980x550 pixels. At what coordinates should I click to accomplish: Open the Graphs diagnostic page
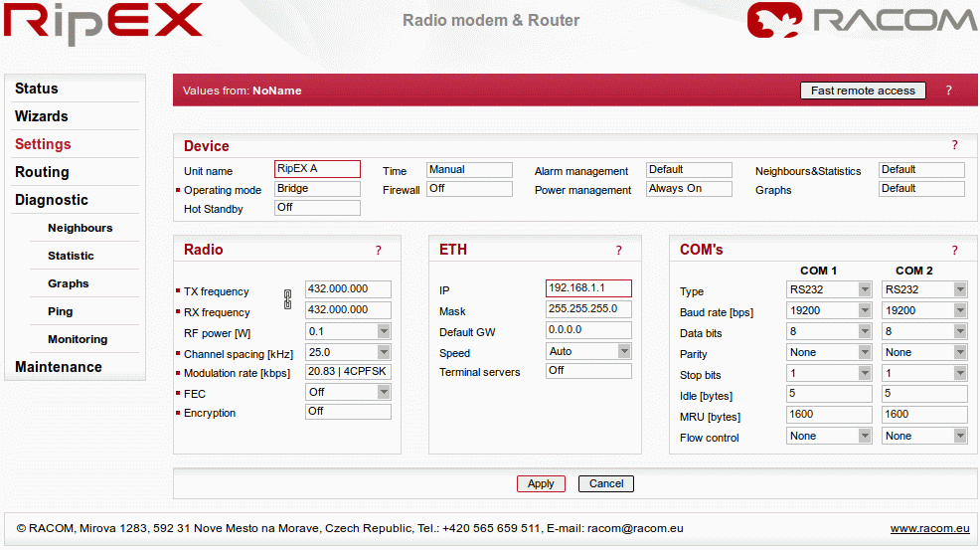click(x=69, y=283)
